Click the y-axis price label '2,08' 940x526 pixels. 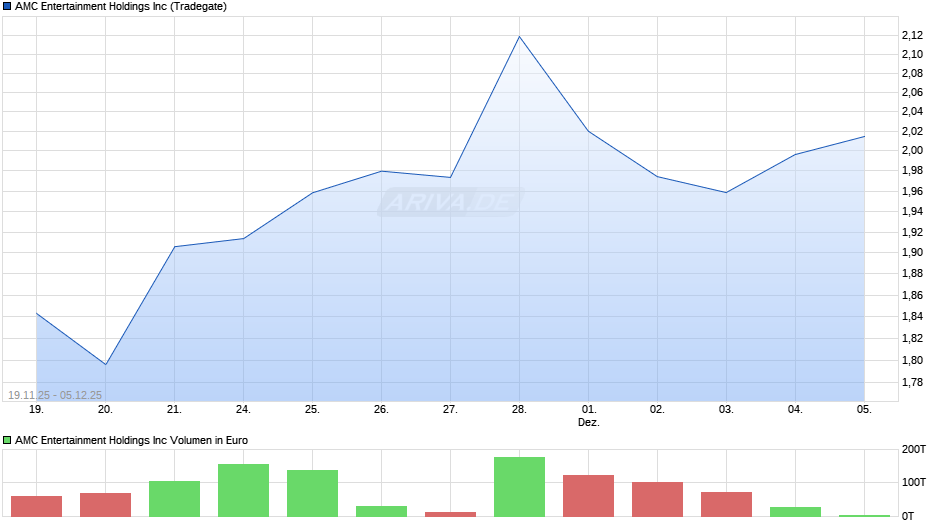912,74
